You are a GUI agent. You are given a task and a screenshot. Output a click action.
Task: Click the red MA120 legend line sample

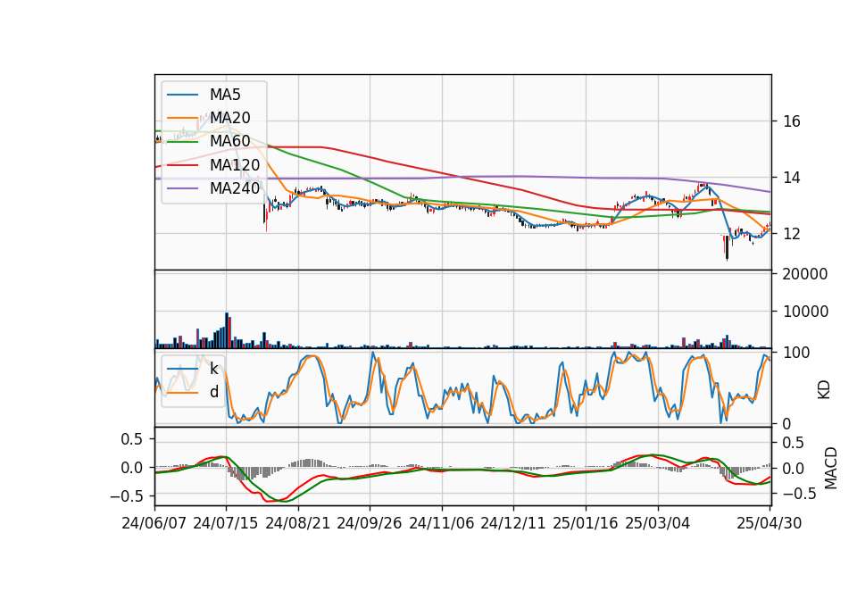[182, 165]
